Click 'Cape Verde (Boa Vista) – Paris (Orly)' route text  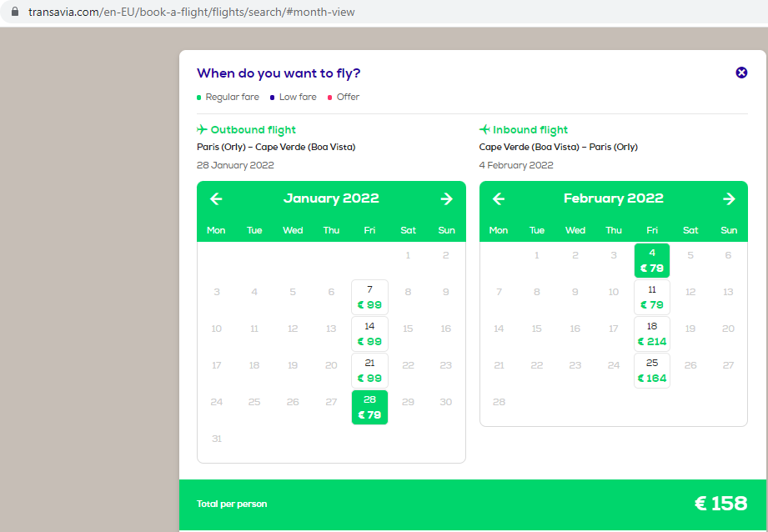coord(559,147)
